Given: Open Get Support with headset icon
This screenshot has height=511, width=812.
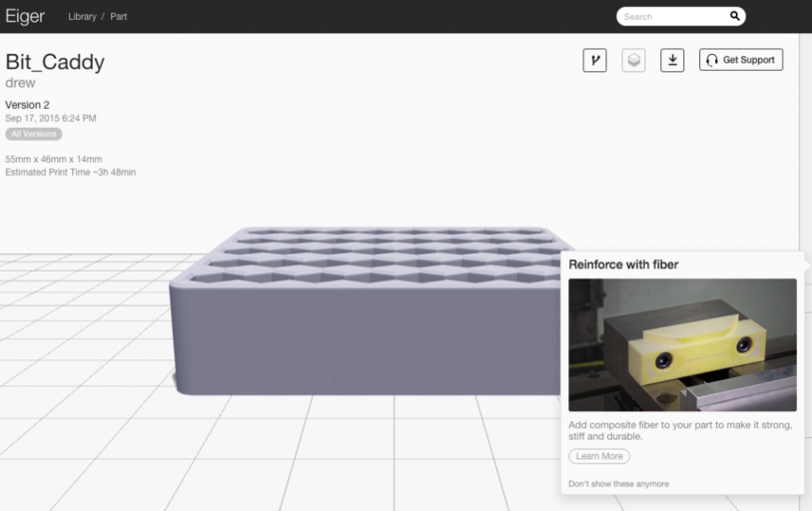Looking at the screenshot, I should coord(740,60).
